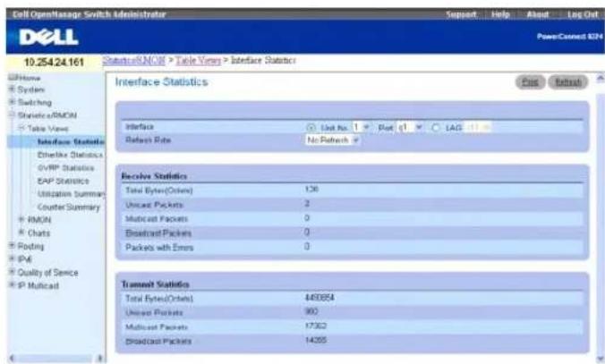This screenshot has height=364, width=605.
Task: Go to Table Views breadcrumb link
Action: click(x=198, y=61)
